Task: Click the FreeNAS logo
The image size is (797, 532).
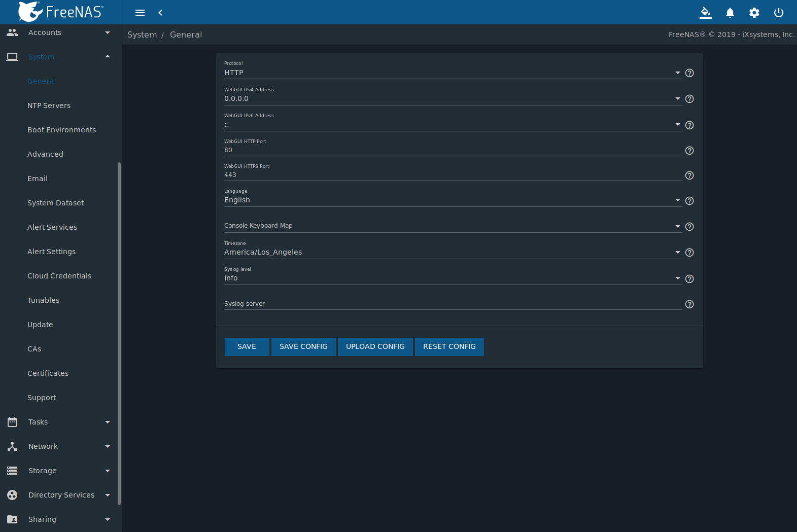Action: click(x=61, y=12)
